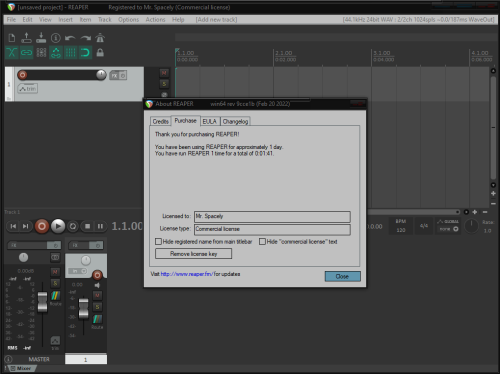
Task: Open the File menu
Action: (11, 20)
